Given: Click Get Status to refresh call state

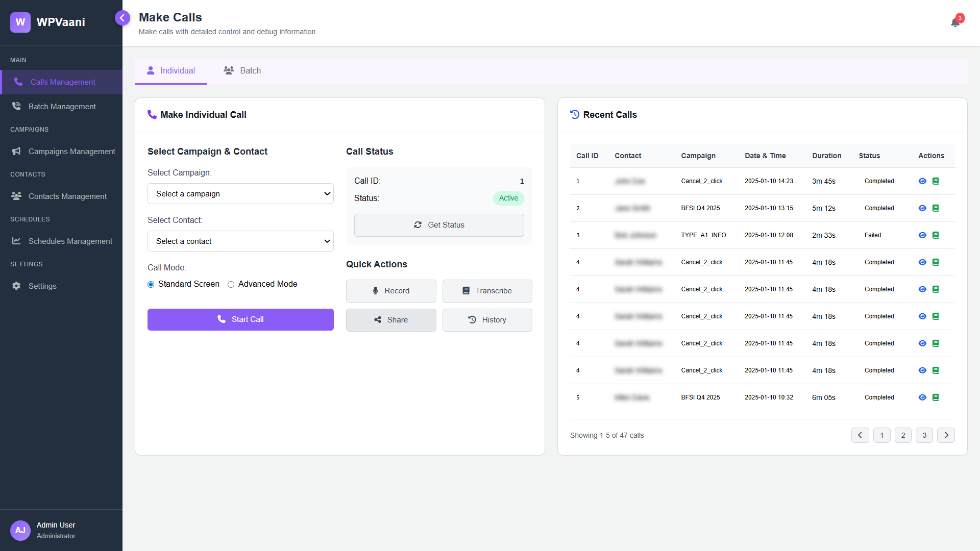Looking at the screenshot, I should click(438, 225).
